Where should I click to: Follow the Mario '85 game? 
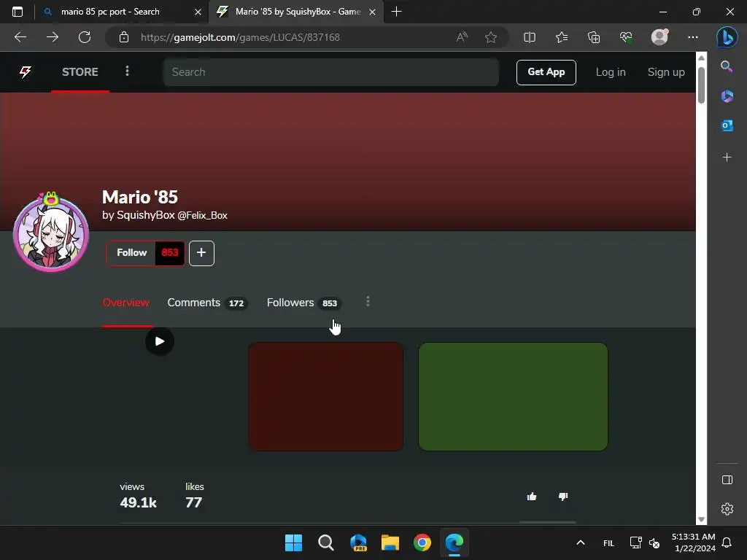pos(131,253)
